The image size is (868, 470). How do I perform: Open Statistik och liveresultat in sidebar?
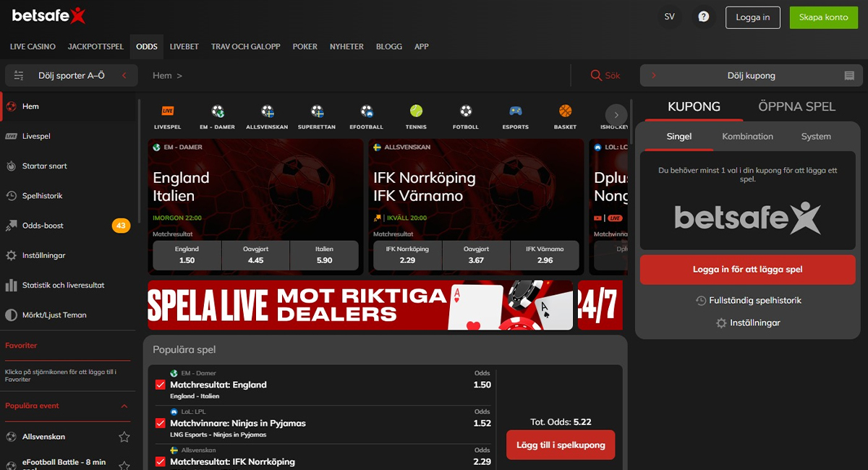click(x=69, y=286)
